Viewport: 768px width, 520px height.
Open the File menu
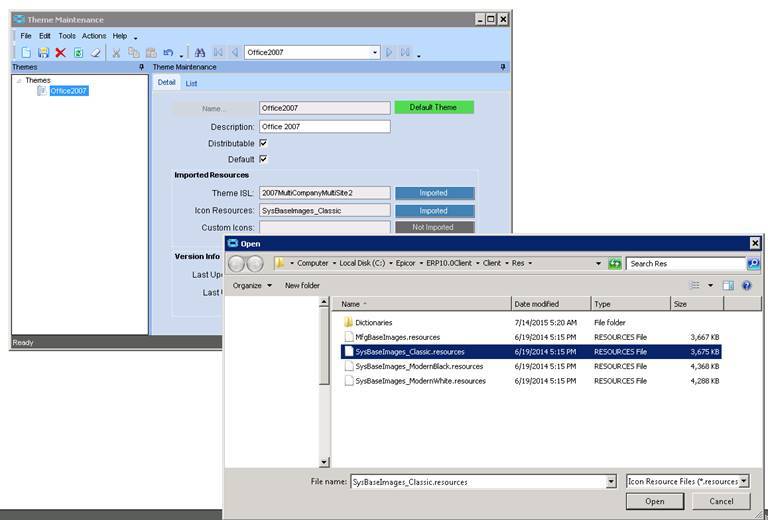[x=26, y=36]
